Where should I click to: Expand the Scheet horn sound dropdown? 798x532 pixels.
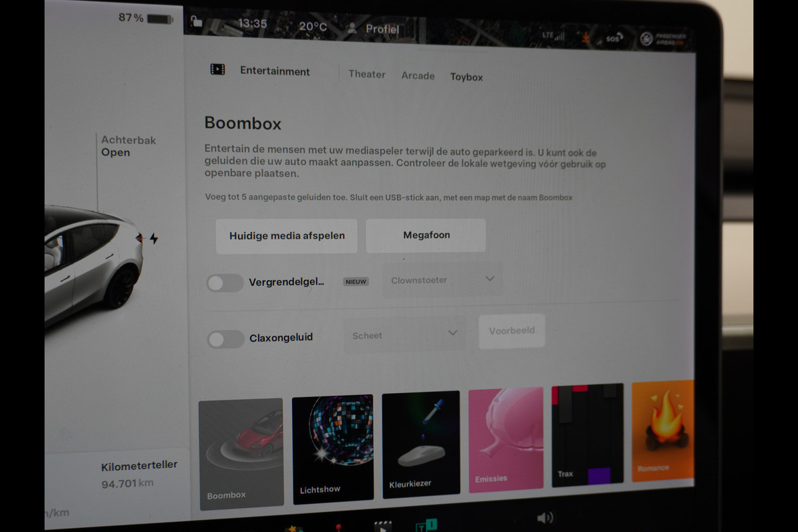pyautogui.click(x=405, y=334)
